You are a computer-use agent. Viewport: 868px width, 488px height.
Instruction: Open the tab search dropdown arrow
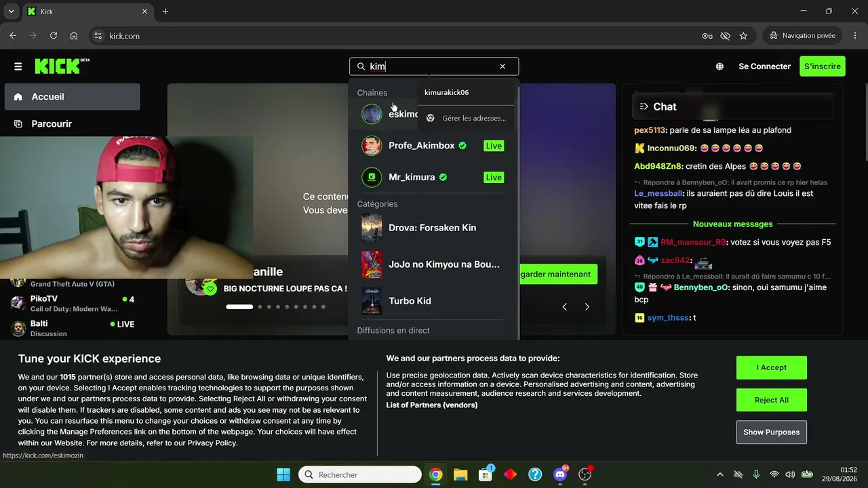click(x=11, y=12)
